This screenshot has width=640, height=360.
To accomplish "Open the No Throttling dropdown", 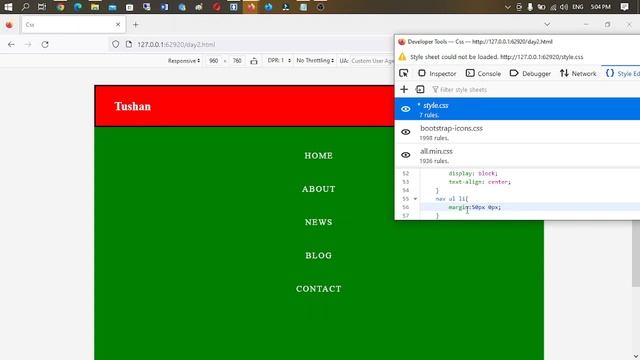I will 315,60.
